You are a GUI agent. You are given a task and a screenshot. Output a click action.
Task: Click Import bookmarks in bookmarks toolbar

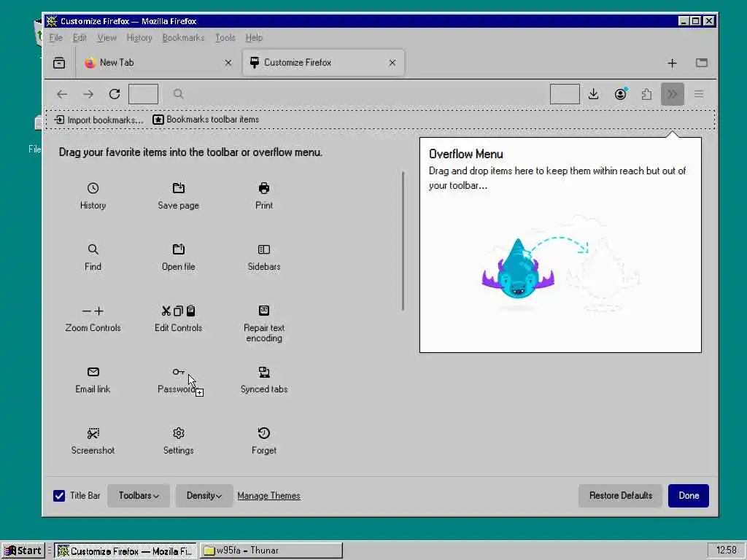point(98,120)
